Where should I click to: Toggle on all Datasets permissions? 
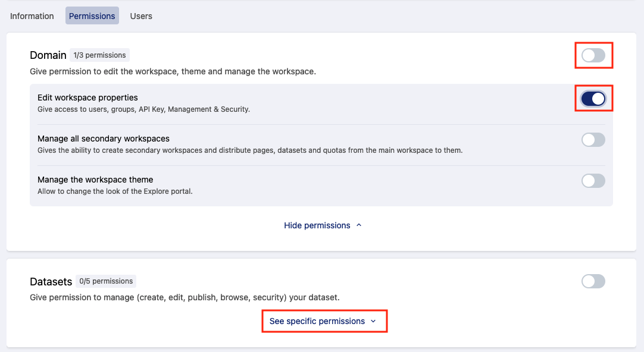point(593,281)
